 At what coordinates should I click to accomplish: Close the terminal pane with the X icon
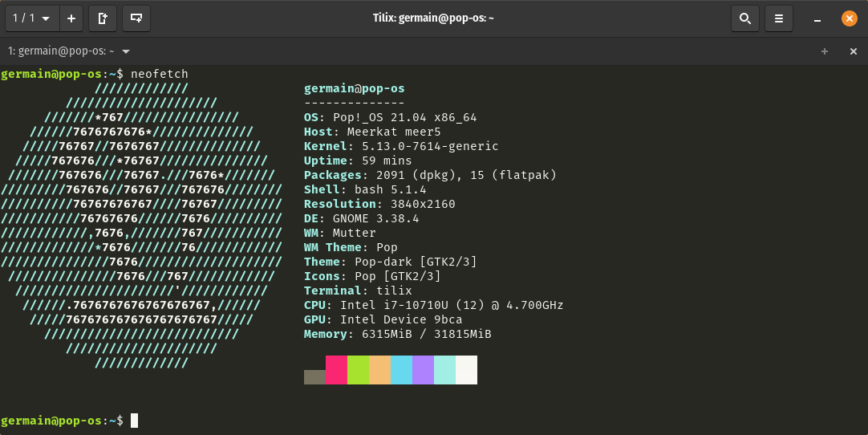point(853,51)
